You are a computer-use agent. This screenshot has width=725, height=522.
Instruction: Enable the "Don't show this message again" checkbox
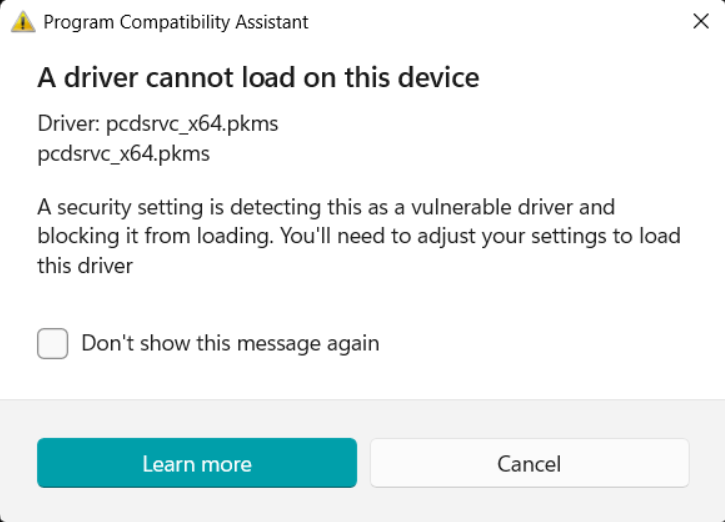pyautogui.click(x=53, y=344)
